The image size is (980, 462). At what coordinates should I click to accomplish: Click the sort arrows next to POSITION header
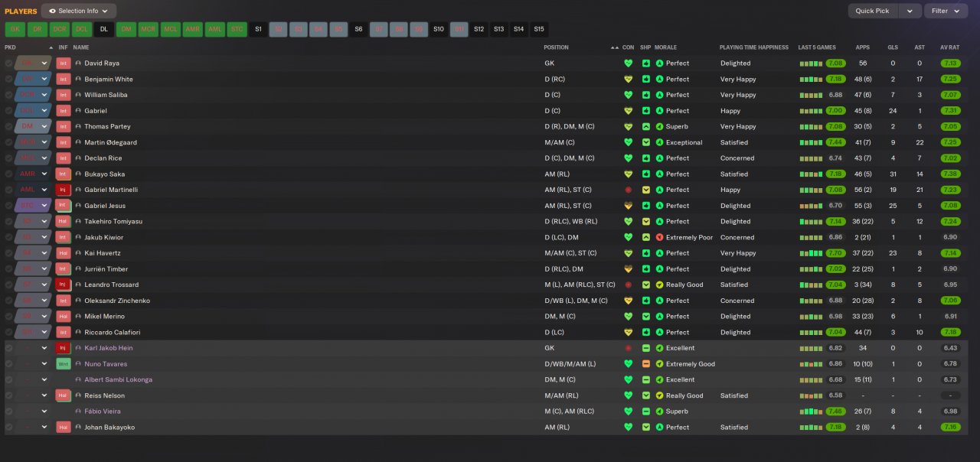(x=614, y=47)
